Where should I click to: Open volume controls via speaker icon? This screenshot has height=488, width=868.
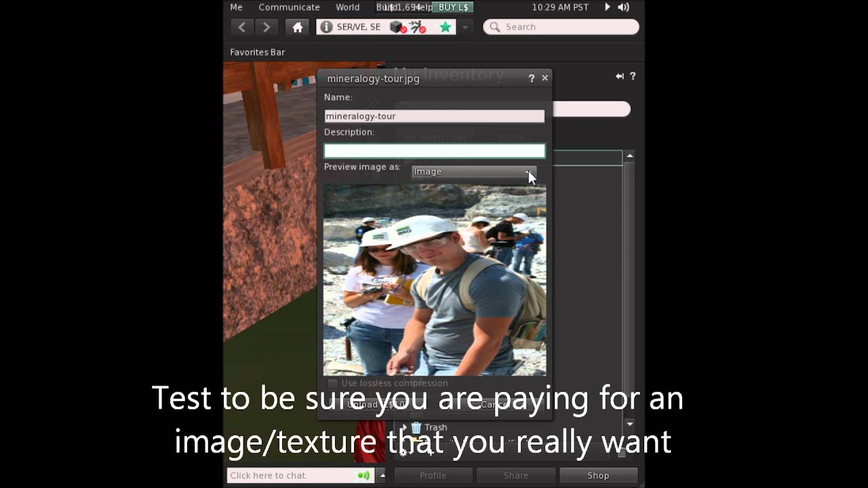(623, 7)
